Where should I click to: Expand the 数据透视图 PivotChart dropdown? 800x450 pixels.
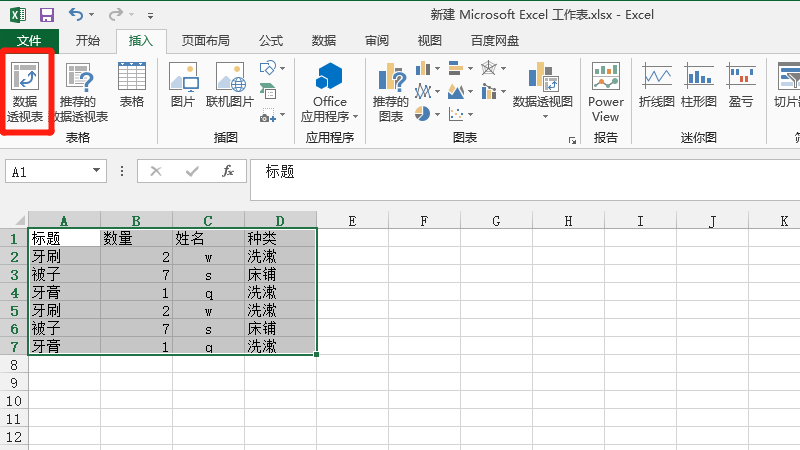[x=543, y=116]
